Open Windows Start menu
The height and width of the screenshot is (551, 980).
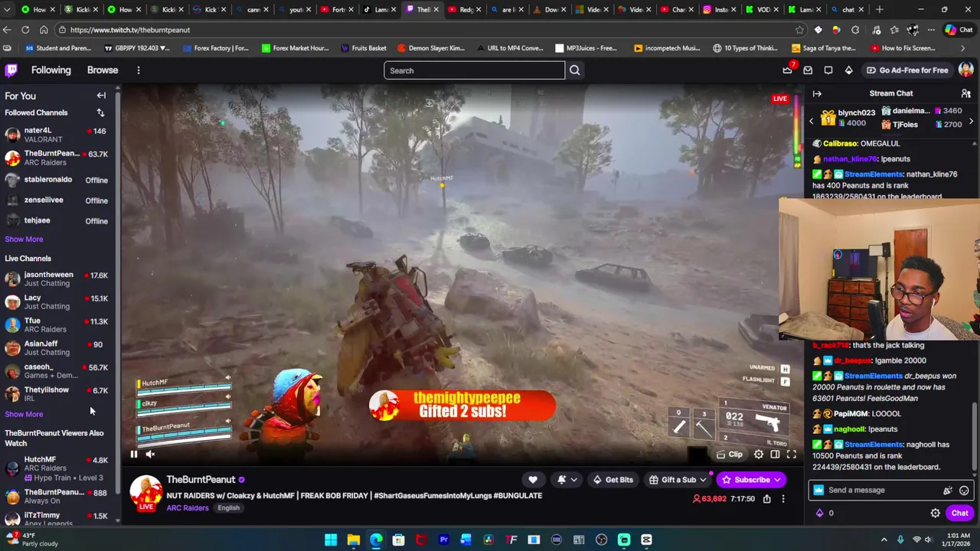pyautogui.click(x=331, y=540)
